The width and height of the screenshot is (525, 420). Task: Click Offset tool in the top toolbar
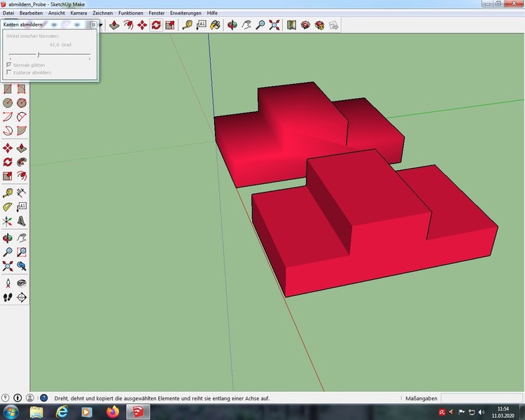point(128,25)
